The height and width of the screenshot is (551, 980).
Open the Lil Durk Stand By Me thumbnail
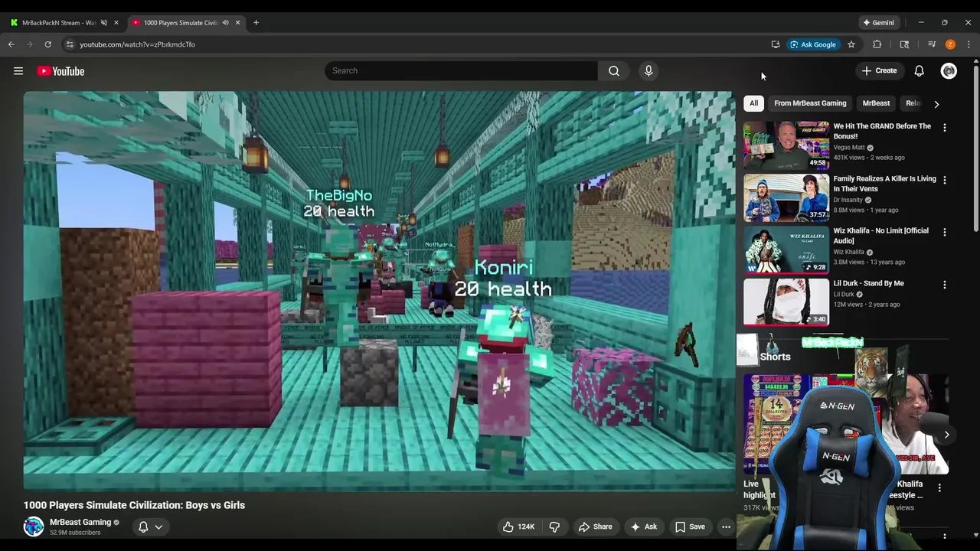pos(786,302)
